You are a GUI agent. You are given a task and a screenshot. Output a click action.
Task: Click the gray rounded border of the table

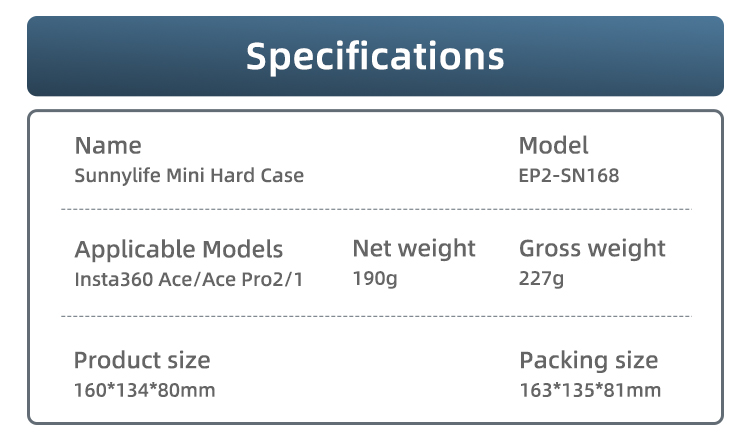click(28, 270)
